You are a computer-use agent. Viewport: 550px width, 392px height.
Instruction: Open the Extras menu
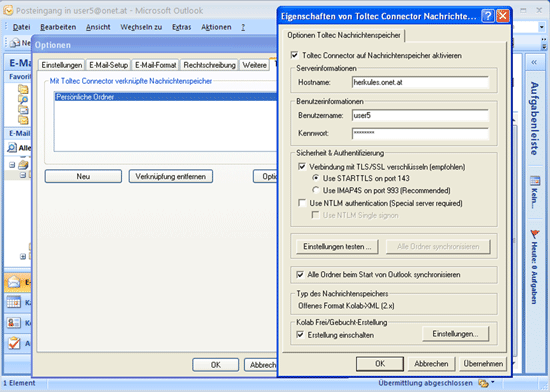point(181,27)
